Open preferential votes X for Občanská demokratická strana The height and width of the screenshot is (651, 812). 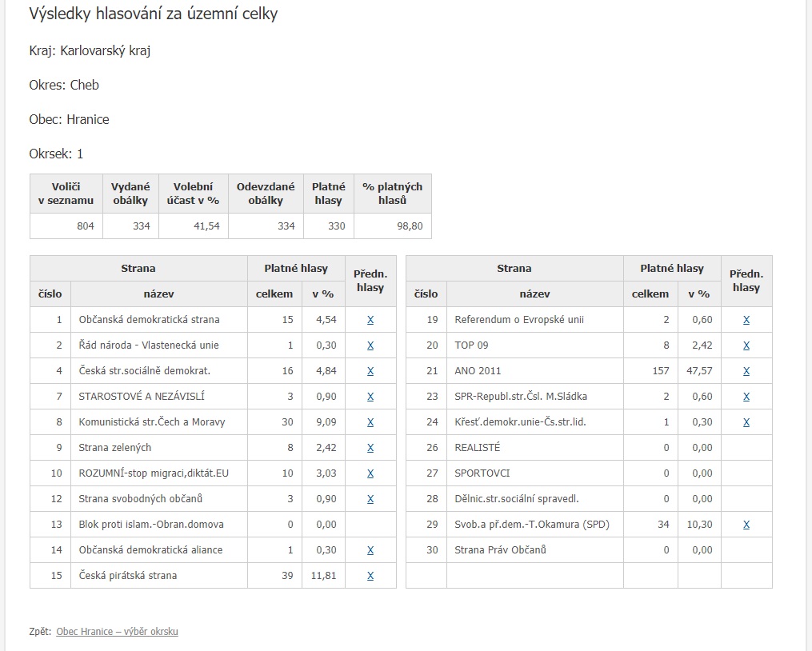[370, 320]
